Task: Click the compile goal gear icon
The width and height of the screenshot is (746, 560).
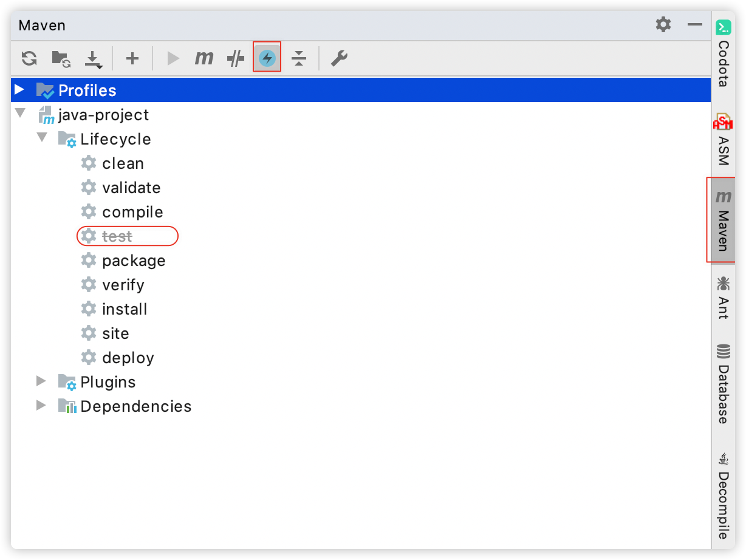Action: [89, 211]
